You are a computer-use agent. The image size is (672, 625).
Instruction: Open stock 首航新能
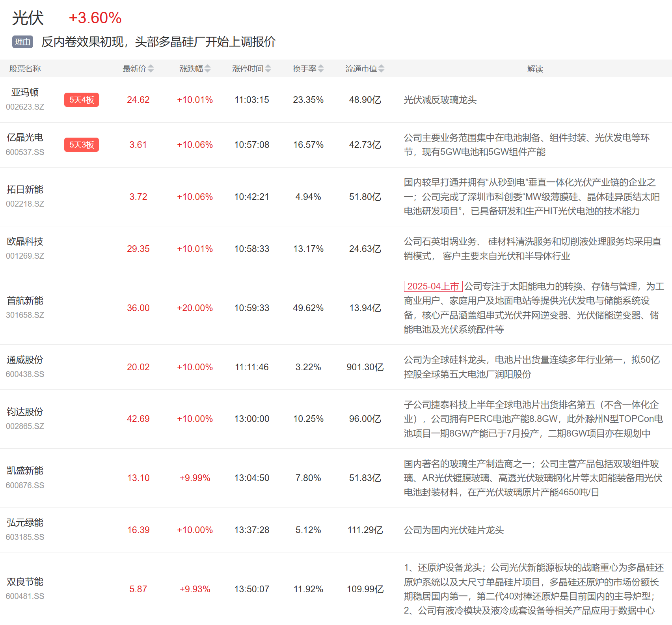point(25,300)
